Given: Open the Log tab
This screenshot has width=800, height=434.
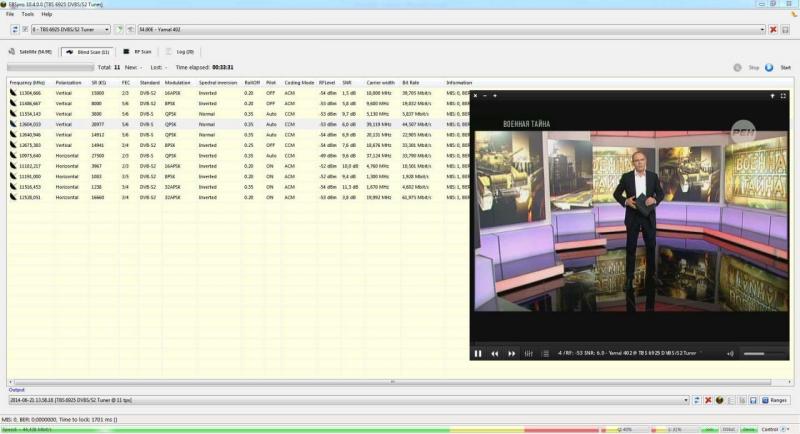Looking at the screenshot, I should pyautogui.click(x=181, y=51).
